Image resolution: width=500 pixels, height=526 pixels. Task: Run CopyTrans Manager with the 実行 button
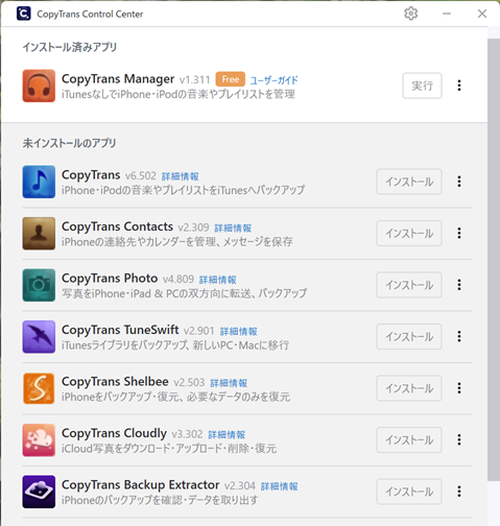422,86
